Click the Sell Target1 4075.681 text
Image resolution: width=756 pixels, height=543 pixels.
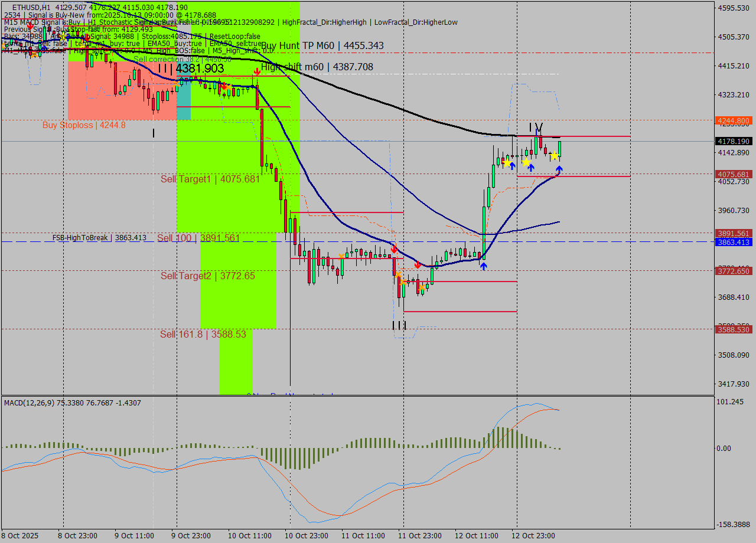point(210,179)
